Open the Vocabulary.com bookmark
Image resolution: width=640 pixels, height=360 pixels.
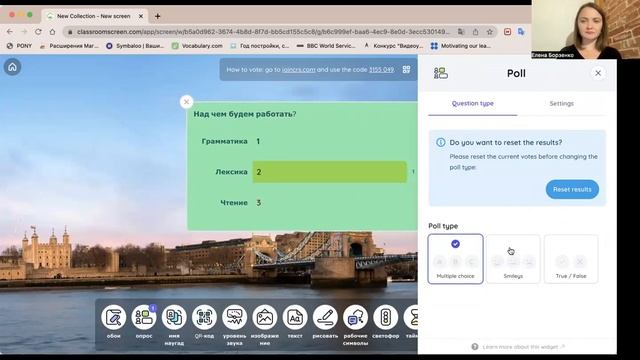[x=197, y=46]
